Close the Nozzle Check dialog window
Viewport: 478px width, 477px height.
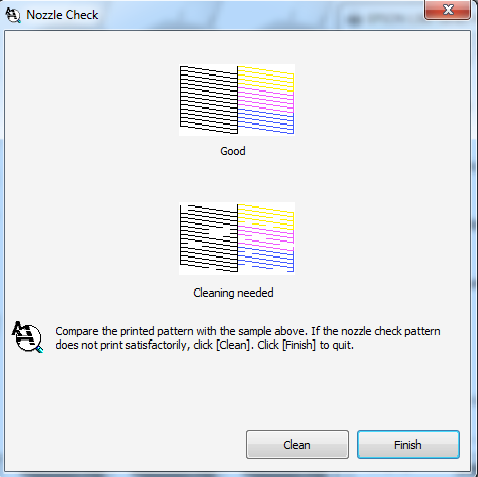pos(447,9)
